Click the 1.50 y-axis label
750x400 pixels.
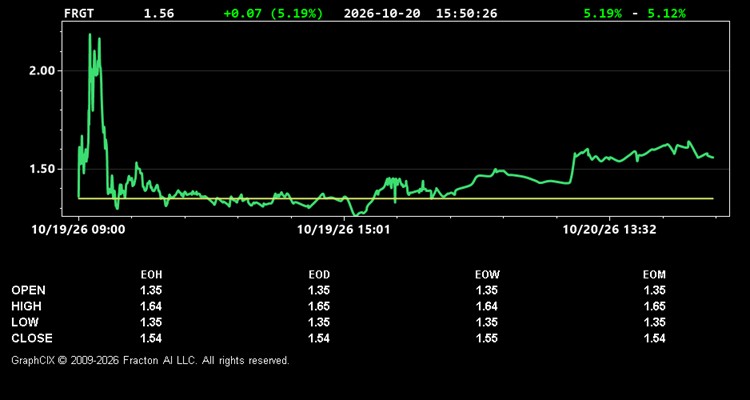click(x=40, y=169)
